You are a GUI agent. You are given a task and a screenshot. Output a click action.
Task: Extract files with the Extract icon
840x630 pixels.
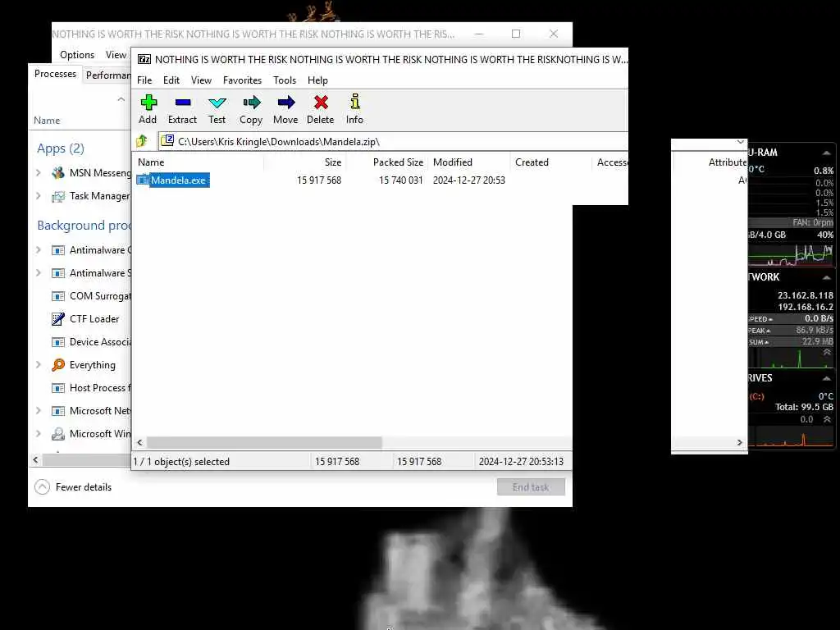(182, 109)
